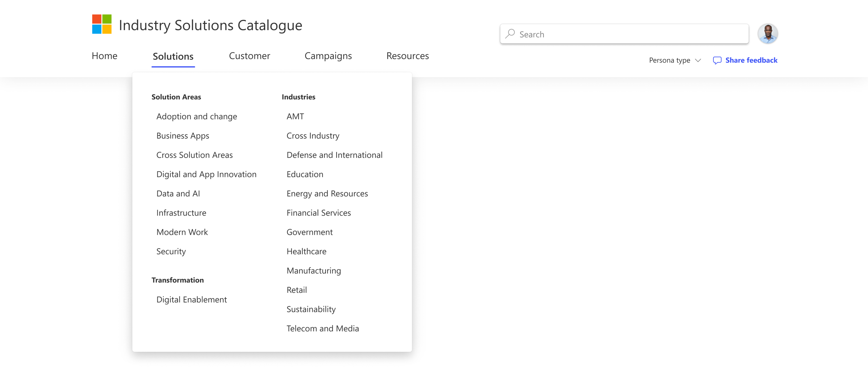This screenshot has height=373, width=868.
Task: Open Business Apps solution area
Action: coord(183,136)
